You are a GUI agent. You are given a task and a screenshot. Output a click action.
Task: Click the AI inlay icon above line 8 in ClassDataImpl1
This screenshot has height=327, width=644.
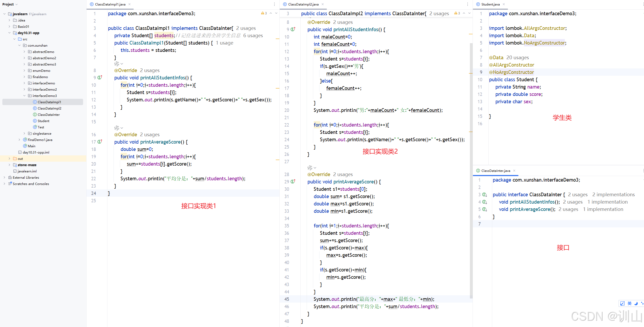click(x=117, y=64)
